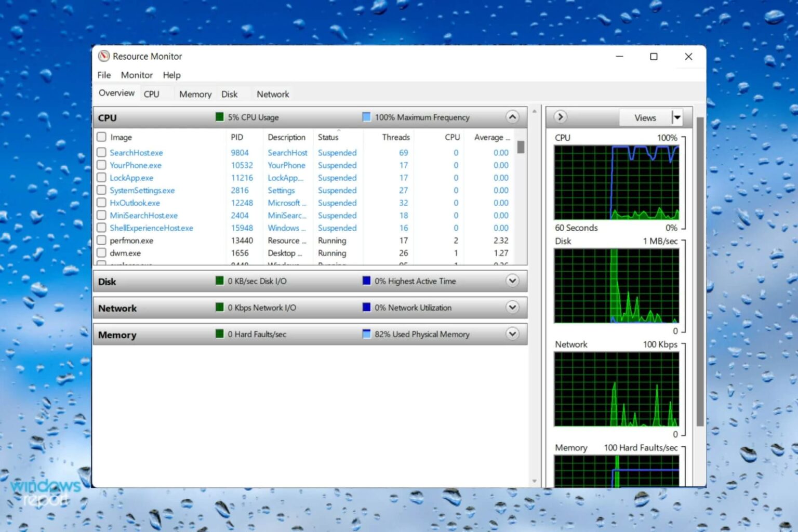Open the Views dropdown
The height and width of the screenshot is (532, 798).
tap(677, 117)
